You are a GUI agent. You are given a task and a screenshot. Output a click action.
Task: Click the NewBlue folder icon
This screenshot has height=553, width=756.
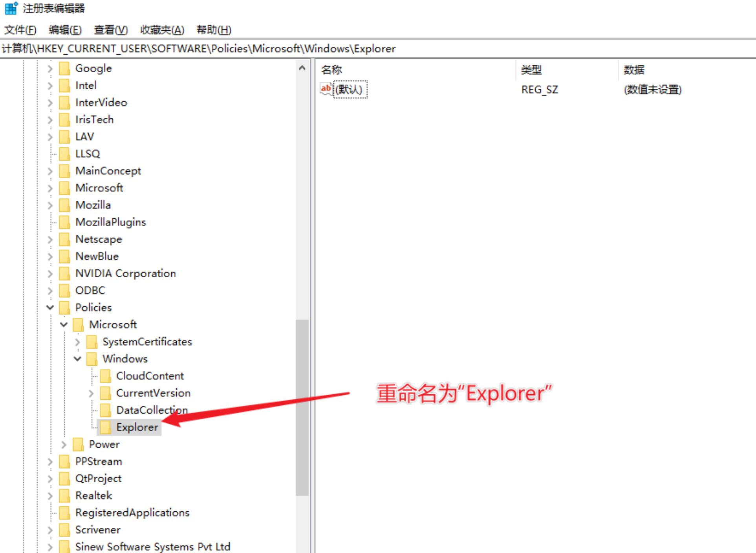[x=65, y=256]
